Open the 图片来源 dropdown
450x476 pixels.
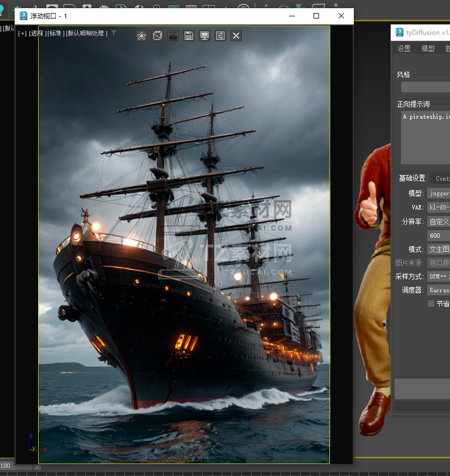coord(439,263)
